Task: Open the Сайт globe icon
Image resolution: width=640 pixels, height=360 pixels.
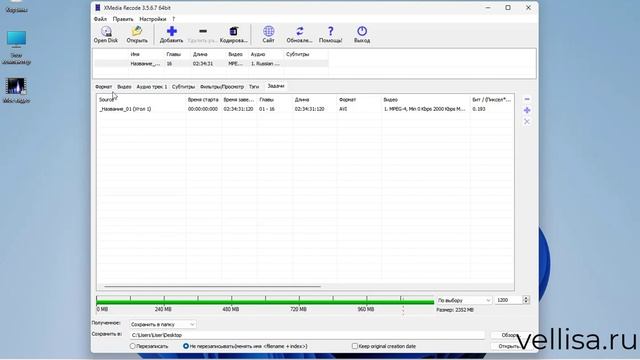Action: (268, 31)
